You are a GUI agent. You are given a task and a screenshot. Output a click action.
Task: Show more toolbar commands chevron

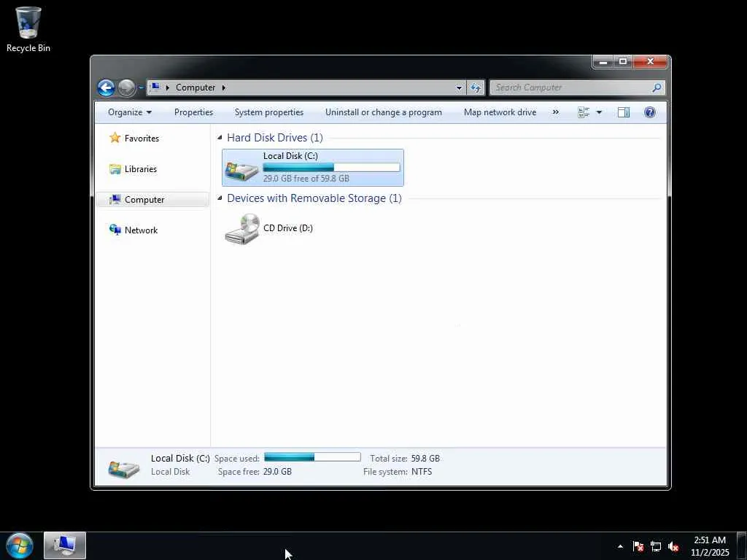555,112
